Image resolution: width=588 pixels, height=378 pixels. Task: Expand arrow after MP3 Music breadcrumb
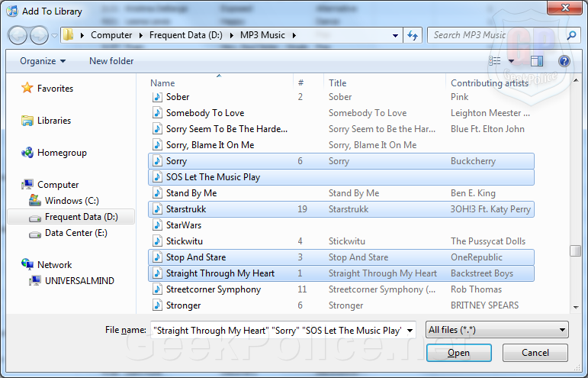[x=294, y=35]
